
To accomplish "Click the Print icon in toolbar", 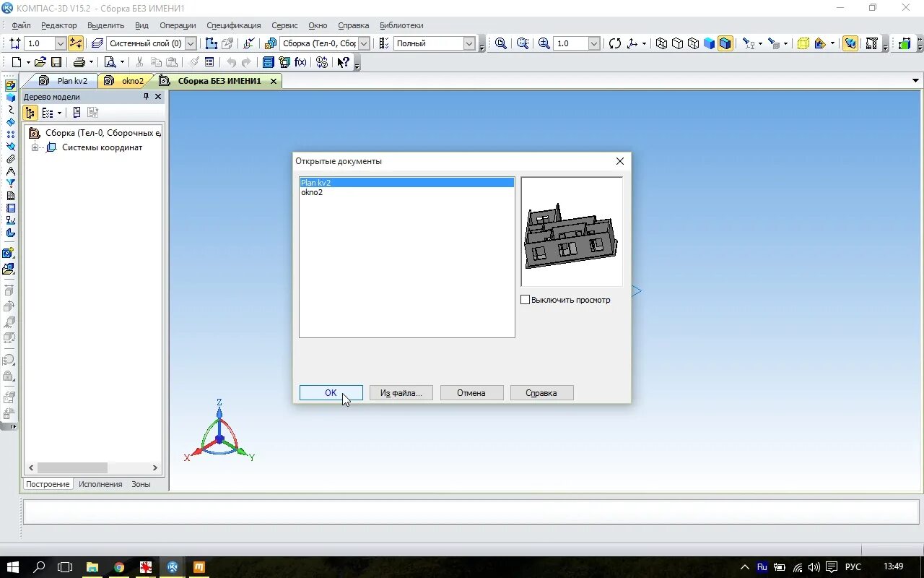I will click(79, 62).
